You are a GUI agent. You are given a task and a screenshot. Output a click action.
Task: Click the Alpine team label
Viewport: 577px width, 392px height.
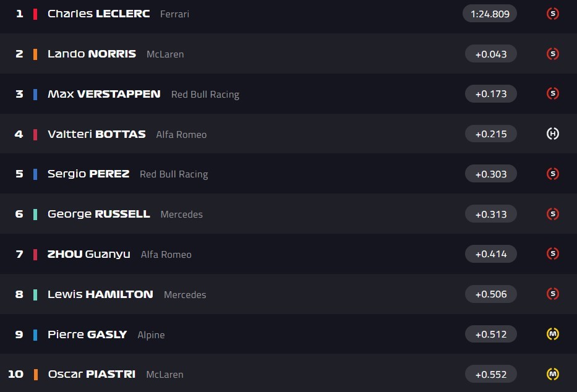[x=151, y=335]
